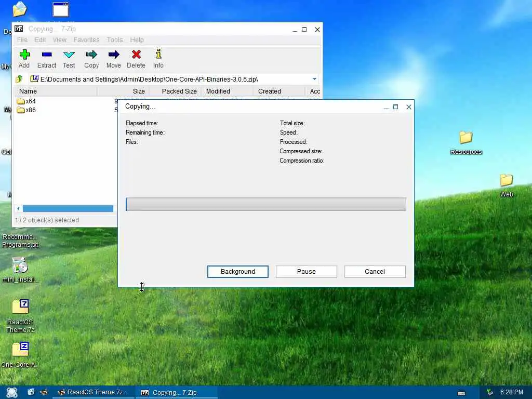Viewport: 532px width, 399px height.
Task: Click the network tray icon near clock
Action: 489,392
